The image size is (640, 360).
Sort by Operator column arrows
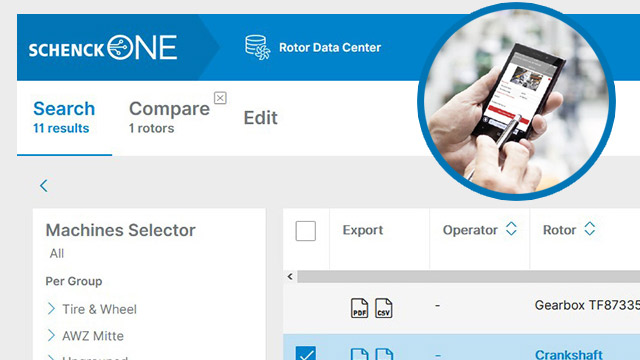[x=511, y=229]
